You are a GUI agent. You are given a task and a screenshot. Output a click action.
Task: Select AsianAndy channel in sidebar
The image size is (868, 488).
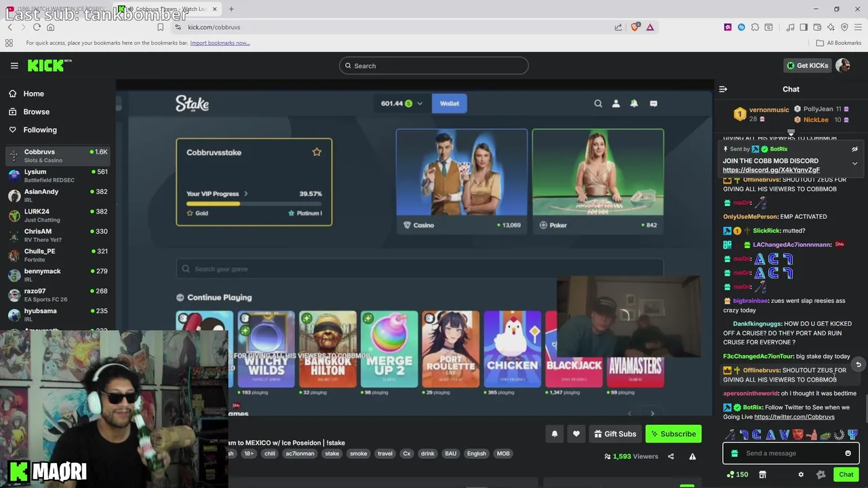coord(58,195)
